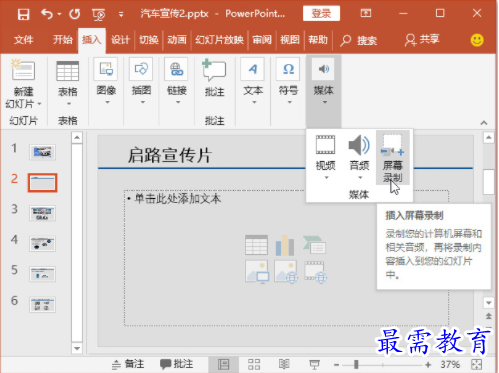Click the 批注 new comment icon

pos(214,70)
